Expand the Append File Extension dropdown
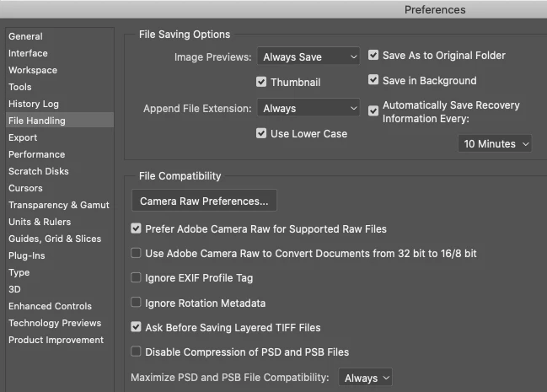The image size is (547, 392). [x=308, y=108]
